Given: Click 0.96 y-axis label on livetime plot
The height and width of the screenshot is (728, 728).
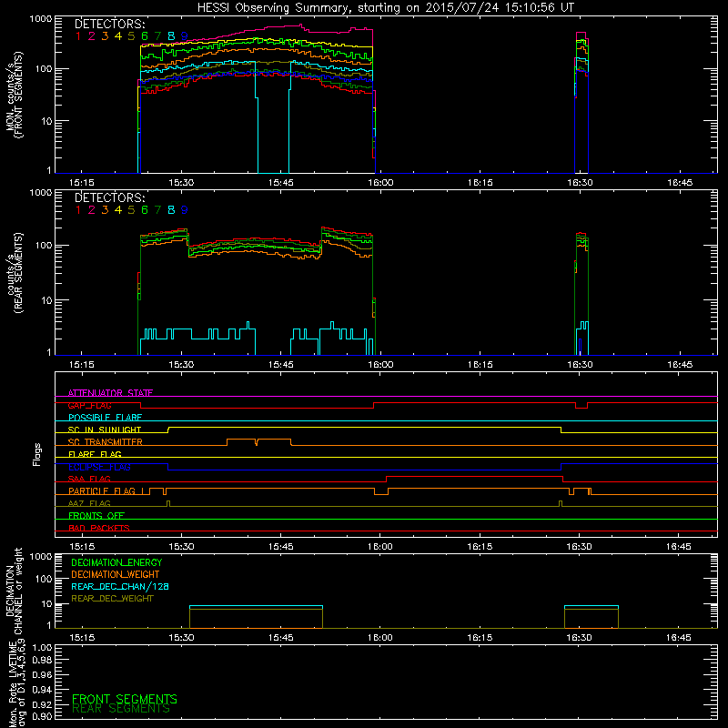Looking at the screenshot, I should click(42, 675).
